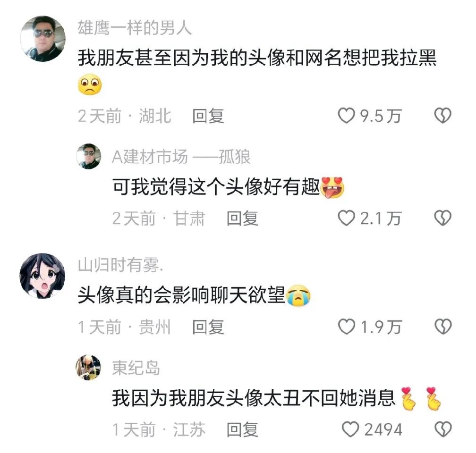Tap broken-heart icon beside 2.1万 likes
Screen dimensions: 476x453
click(442, 218)
